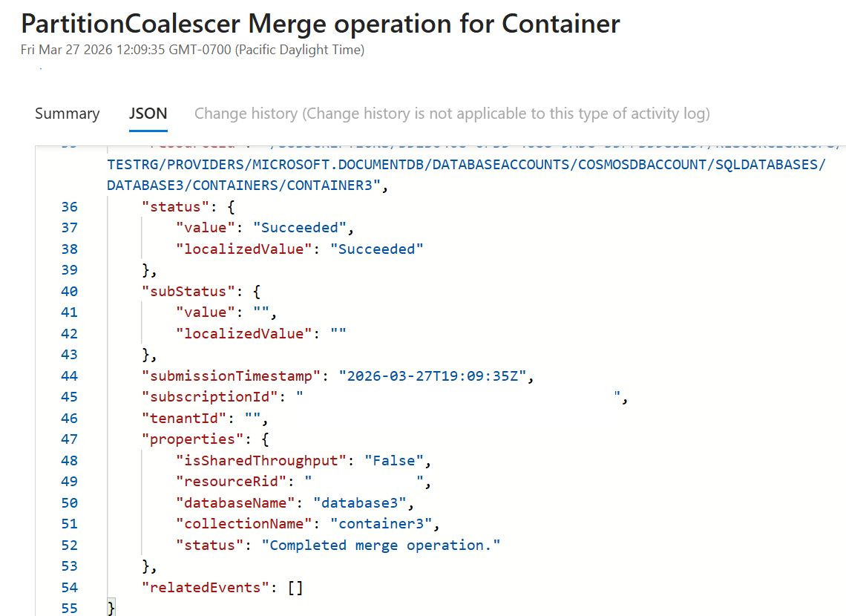Click the TESTRG/PROVIDERS resource path line
Viewport: 846px width, 616px height.
465,164
